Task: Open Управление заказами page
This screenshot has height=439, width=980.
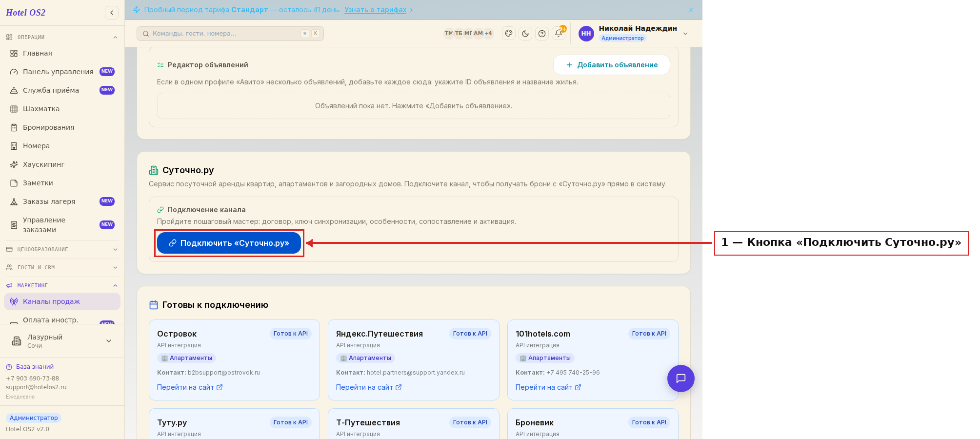Action: [62, 225]
